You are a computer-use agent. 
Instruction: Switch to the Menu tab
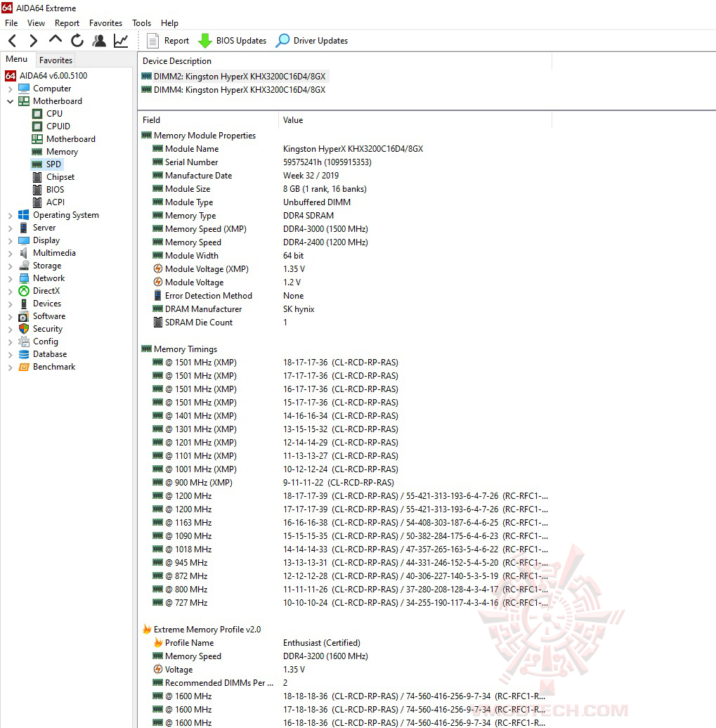(17, 60)
